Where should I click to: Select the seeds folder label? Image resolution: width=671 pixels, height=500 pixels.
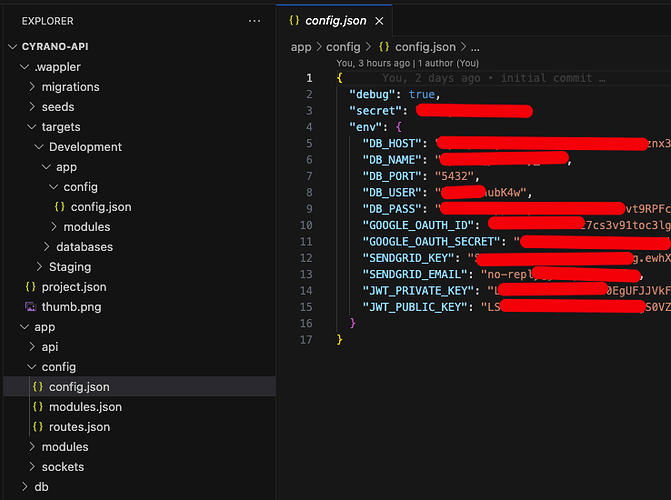[58, 107]
